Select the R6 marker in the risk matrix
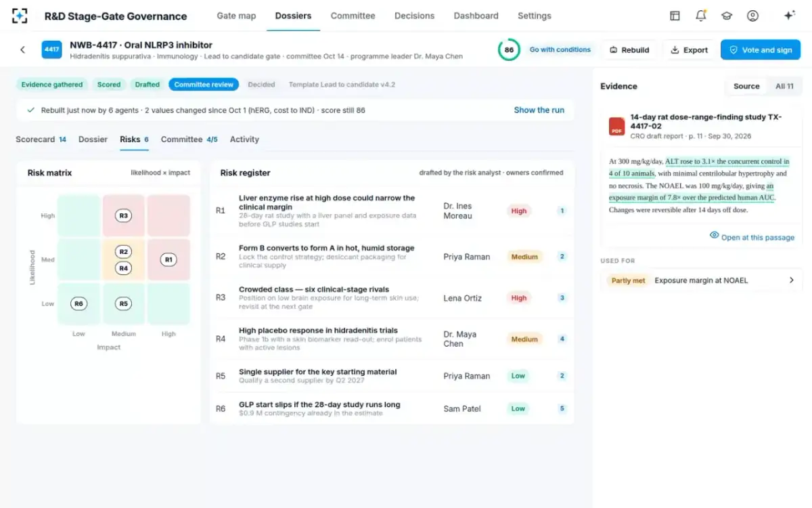 tap(78, 303)
